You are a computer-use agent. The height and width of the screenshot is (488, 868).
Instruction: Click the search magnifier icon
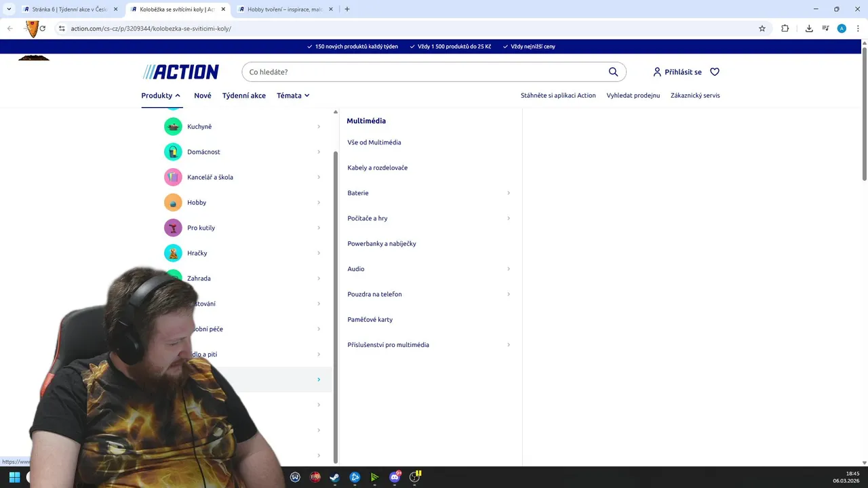[x=613, y=72]
